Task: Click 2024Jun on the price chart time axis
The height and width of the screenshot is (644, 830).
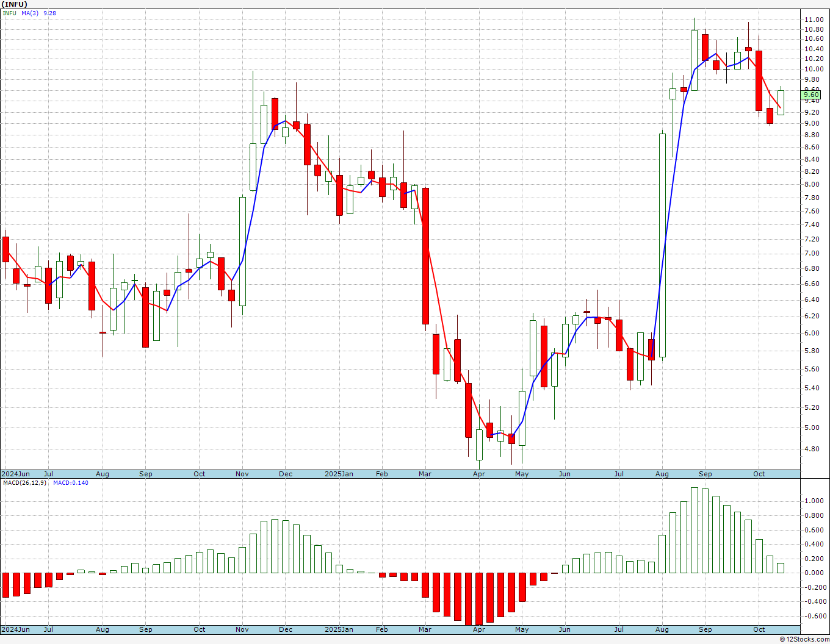Action: (15, 474)
